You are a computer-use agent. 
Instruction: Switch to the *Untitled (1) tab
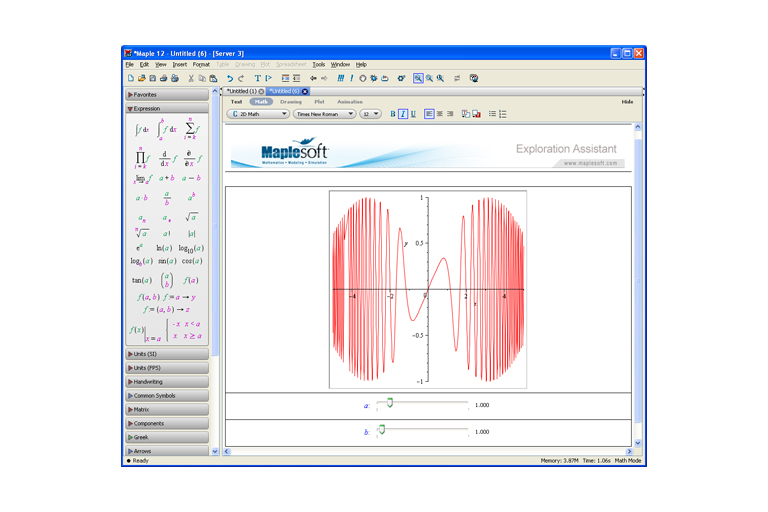(x=241, y=91)
